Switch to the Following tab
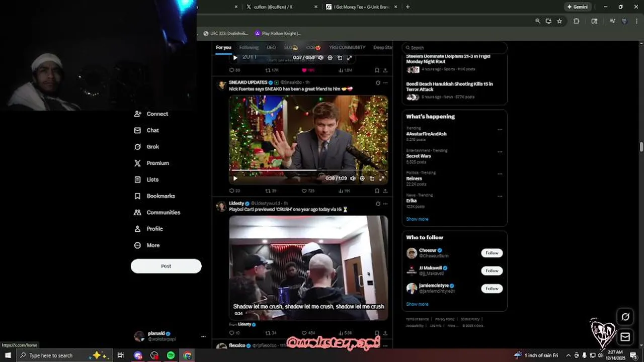This screenshot has width=644, height=362. point(249,48)
